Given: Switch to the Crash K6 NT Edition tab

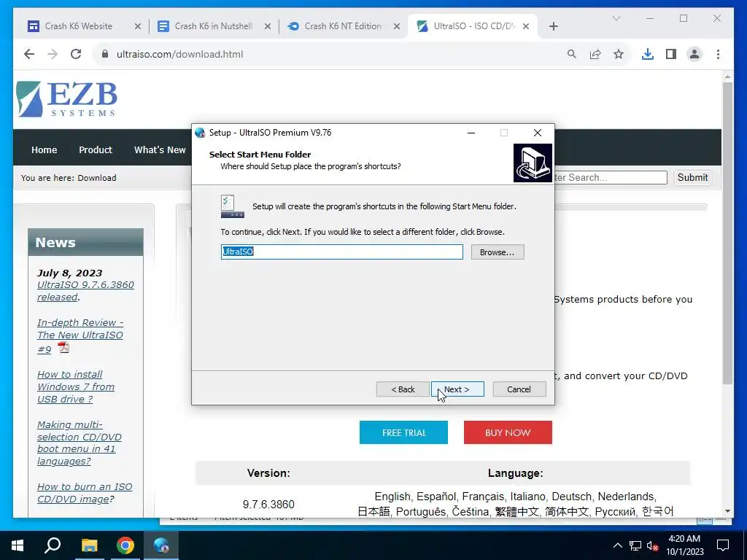Looking at the screenshot, I should tap(343, 26).
